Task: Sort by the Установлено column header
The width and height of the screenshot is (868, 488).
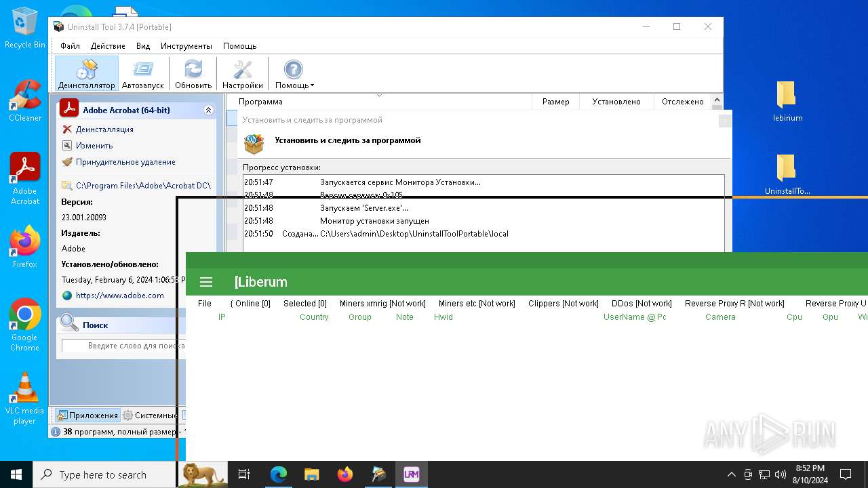Action: coord(616,102)
